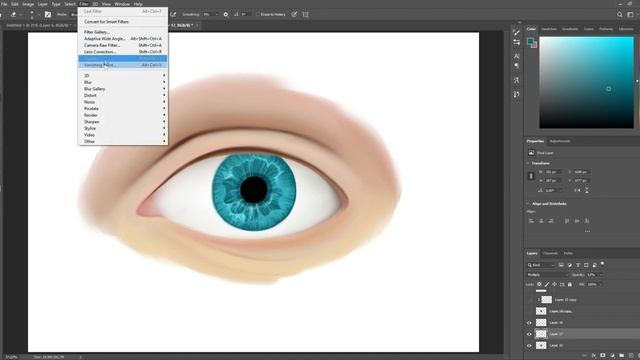Switch to the Channels tab
The image size is (640, 360).
(x=550, y=253)
